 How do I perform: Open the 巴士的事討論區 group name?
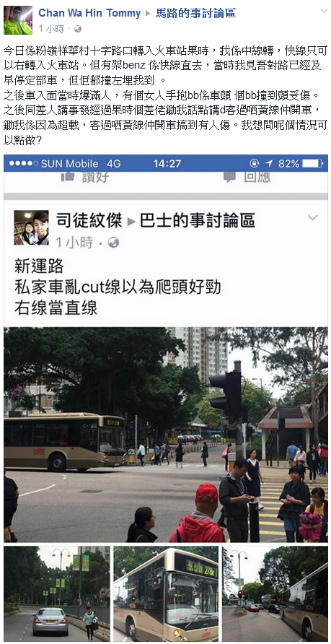198,221
